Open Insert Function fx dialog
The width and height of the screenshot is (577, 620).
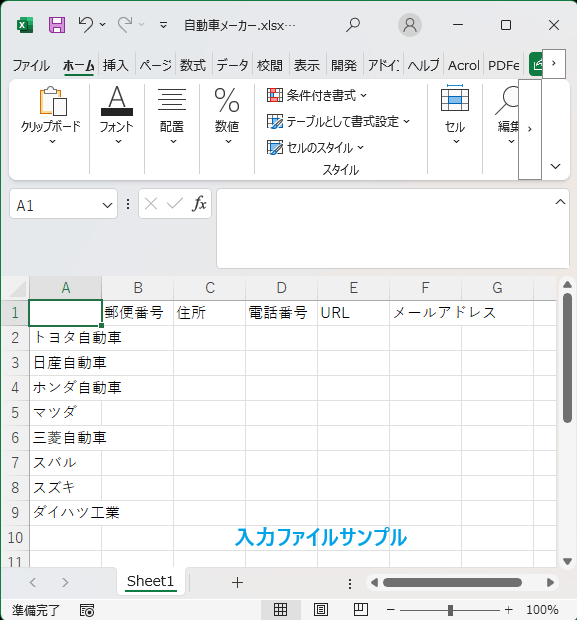(x=199, y=204)
